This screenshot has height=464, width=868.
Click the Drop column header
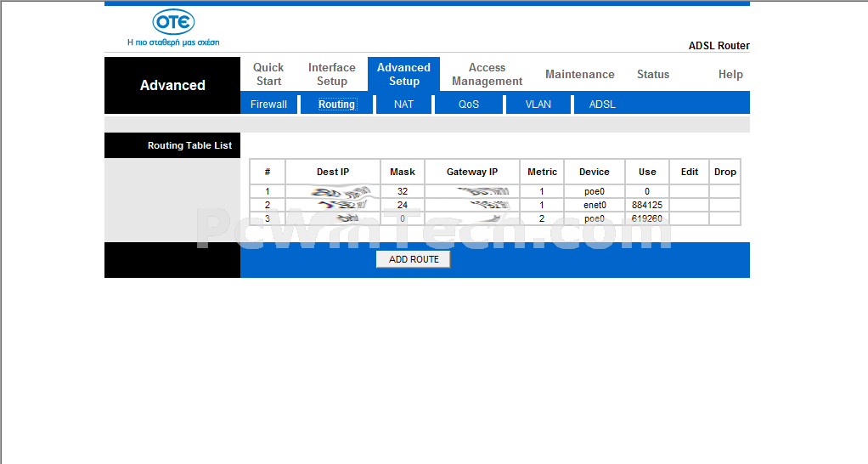[725, 172]
